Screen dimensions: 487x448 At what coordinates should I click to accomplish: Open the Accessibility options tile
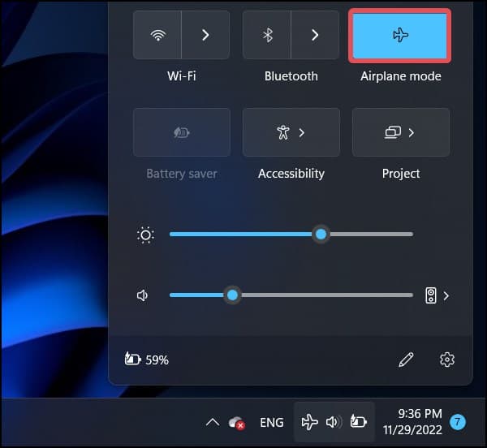(x=291, y=132)
